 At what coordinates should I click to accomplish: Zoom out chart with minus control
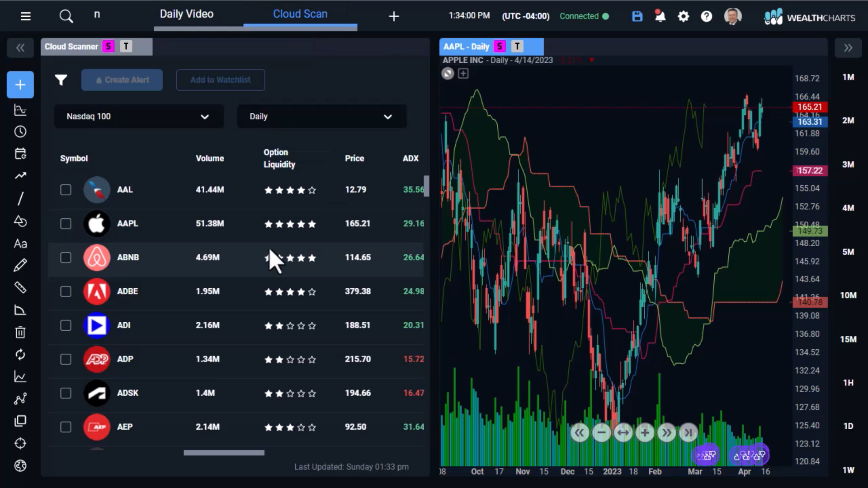point(601,433)
